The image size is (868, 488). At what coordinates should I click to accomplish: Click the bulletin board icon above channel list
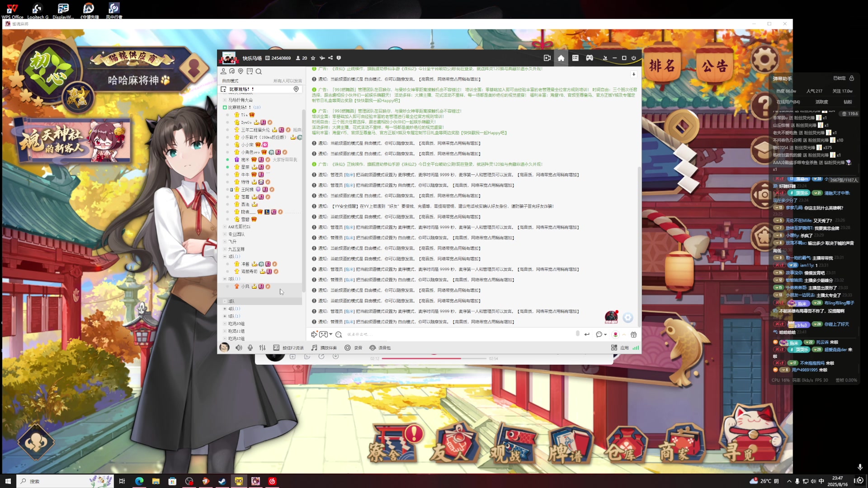250,71
